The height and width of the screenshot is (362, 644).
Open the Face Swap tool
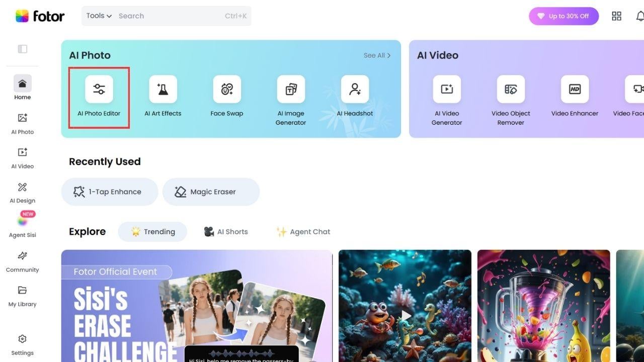coord(227,97)
